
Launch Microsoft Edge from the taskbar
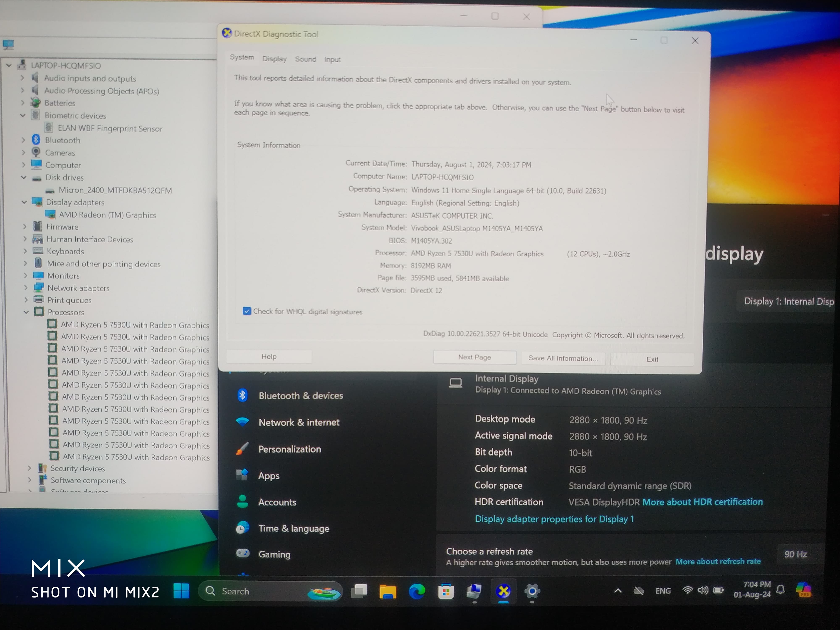point(417,591)
